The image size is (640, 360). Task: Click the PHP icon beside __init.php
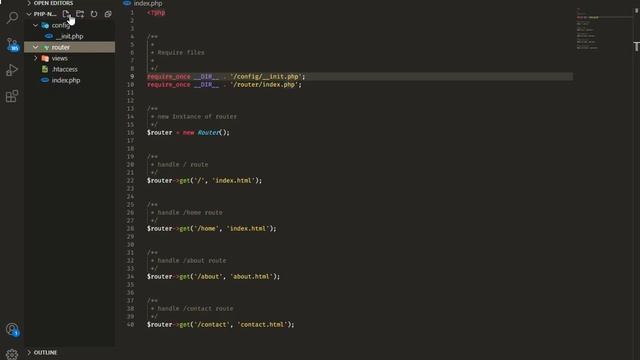coord(49,36)
